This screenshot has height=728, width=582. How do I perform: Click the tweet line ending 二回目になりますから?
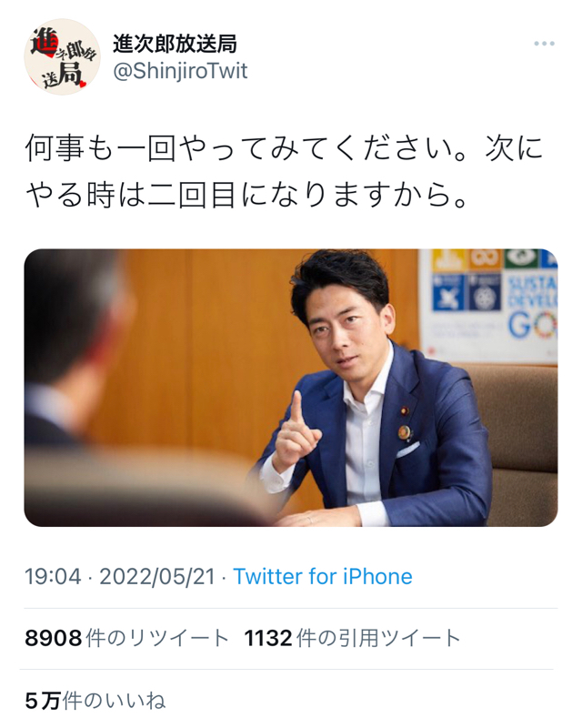(x=246, y=195)
